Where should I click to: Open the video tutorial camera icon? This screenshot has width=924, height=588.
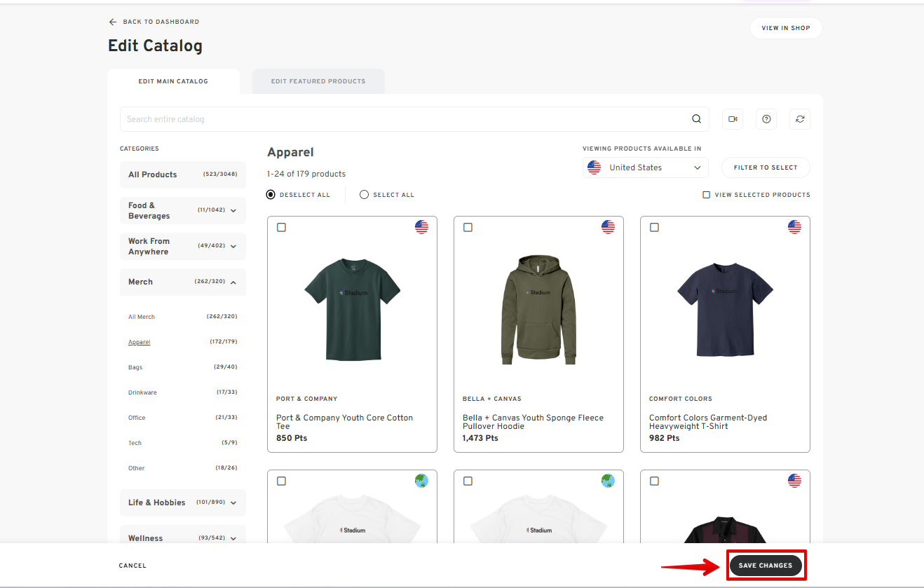coord(733,119)
